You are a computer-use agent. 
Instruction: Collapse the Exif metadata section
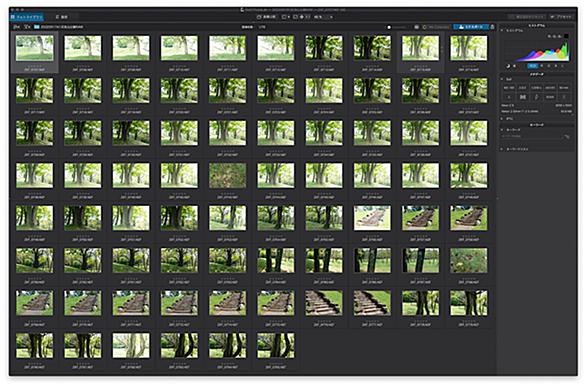pos(502,79)
